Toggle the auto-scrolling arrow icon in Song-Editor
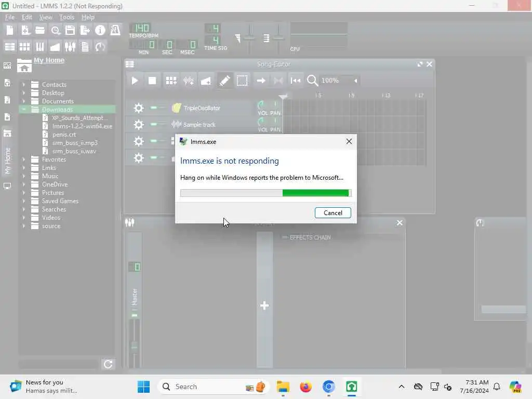The image size is (532, 399). click(261, 81)
